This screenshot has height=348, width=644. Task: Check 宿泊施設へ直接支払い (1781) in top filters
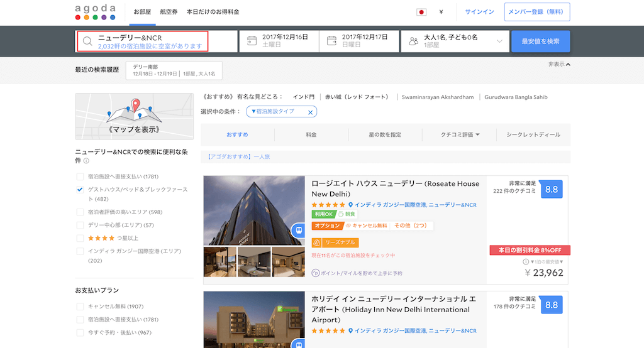[x=80, y=177]
